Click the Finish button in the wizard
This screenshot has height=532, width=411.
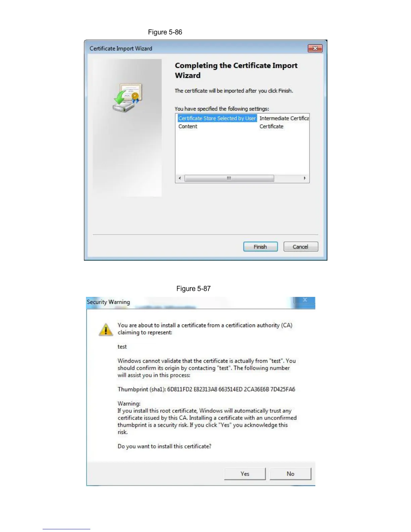260,247
